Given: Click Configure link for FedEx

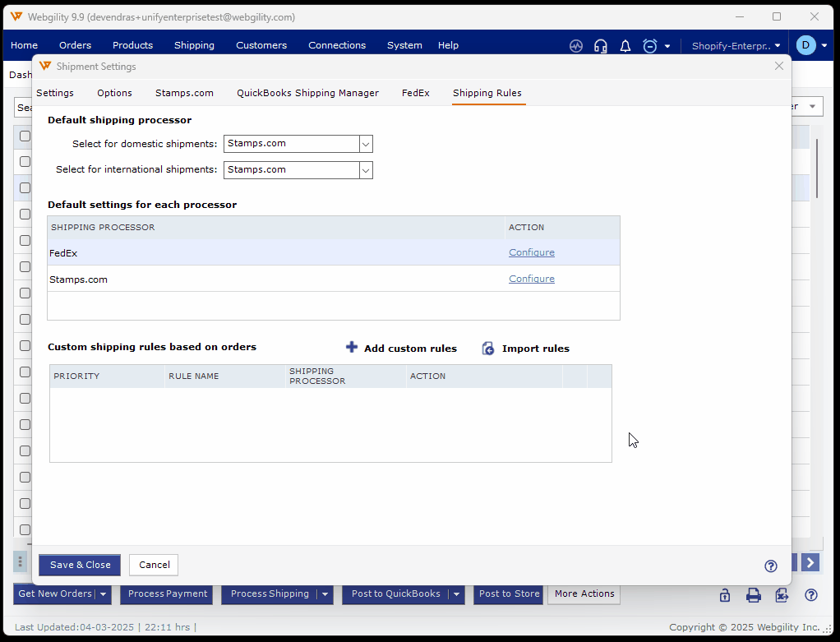Looking at the screenshot, I should [x=532, y=252].
